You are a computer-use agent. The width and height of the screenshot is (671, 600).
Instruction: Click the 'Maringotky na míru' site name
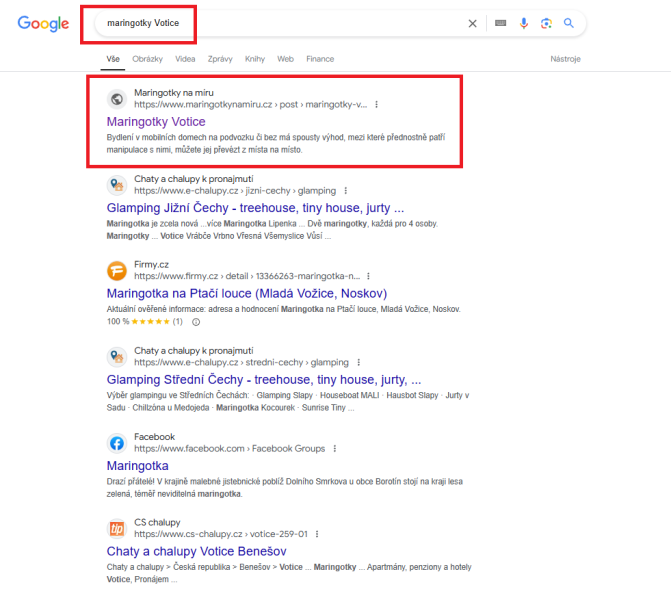[x=174, y=93]
